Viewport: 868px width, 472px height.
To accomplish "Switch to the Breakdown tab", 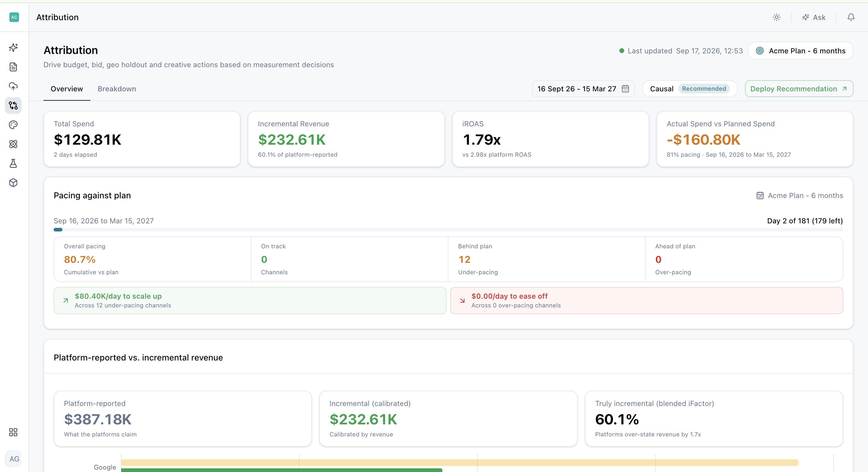I will (x=117, y=89).
